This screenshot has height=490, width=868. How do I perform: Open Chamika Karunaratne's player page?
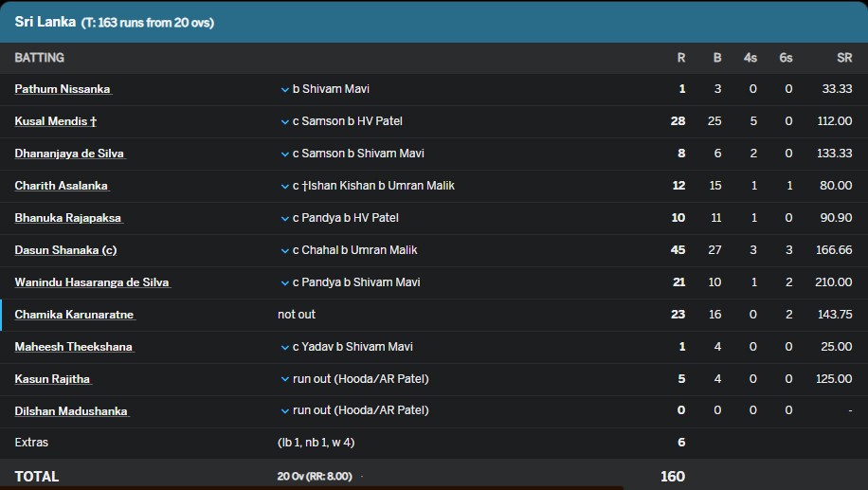[x=74, y=314]
